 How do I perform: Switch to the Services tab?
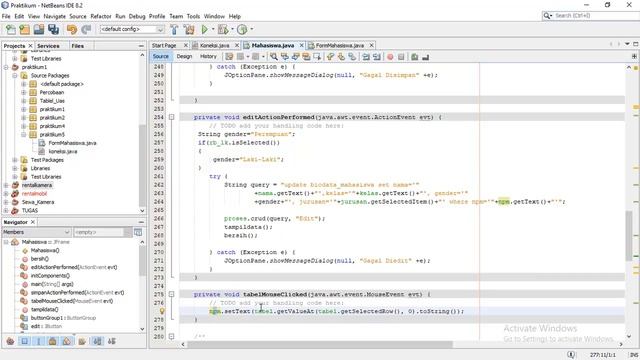[x=48, y=46]
